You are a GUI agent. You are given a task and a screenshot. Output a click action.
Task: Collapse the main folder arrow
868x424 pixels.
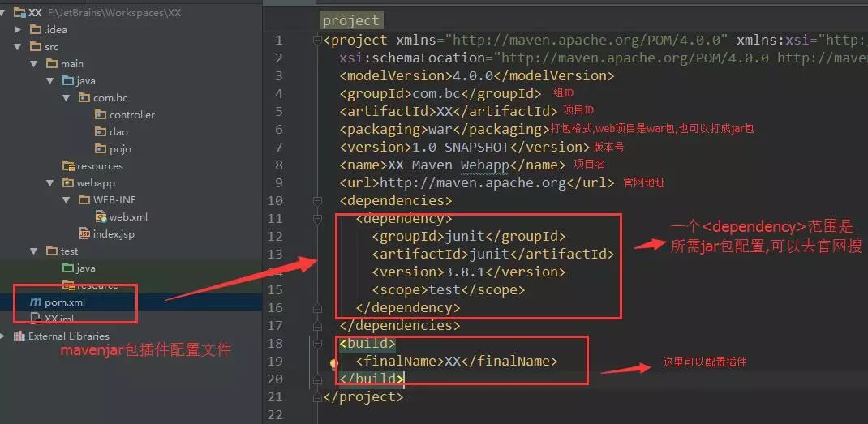34,64
